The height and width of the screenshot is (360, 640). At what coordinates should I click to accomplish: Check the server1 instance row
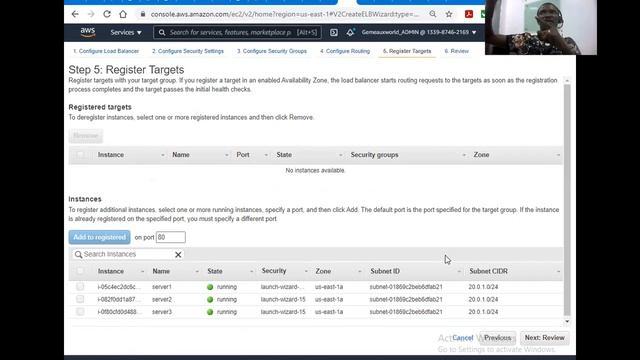point(80,287)
